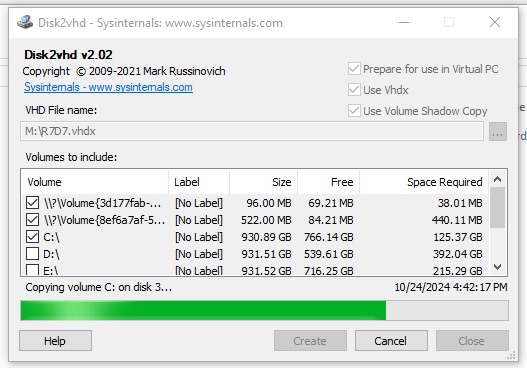Viewport: 527px width, 368px height.
Task: Click the 'Copying volume C: on disk 3...' status
Action: (98, 288)
